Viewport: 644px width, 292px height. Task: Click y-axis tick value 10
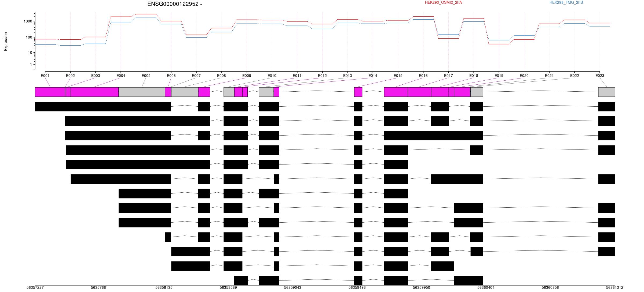pyautogui.click(x=30, y=53)
